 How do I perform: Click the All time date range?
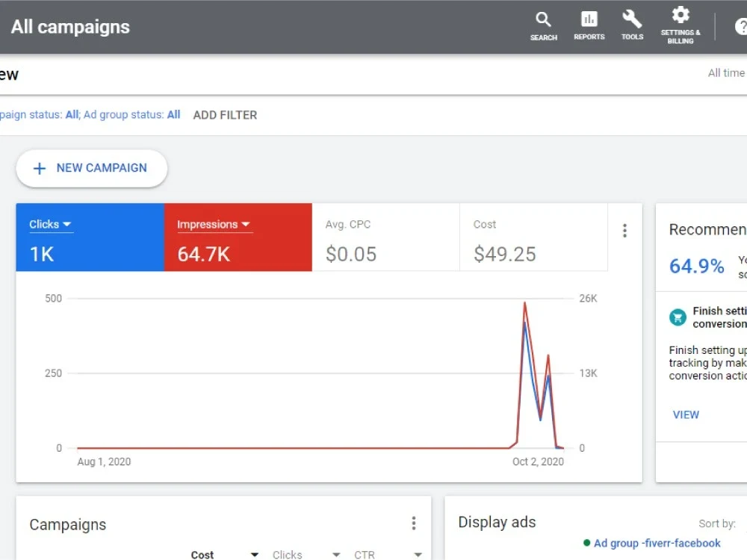point(726,73)
